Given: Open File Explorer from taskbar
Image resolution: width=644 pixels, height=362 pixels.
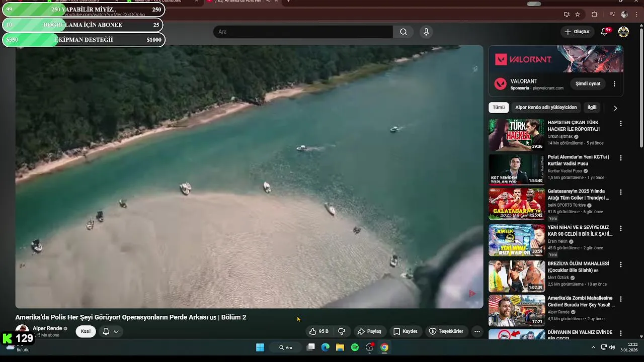Looking at the screenshot, I should pos(340,347).
